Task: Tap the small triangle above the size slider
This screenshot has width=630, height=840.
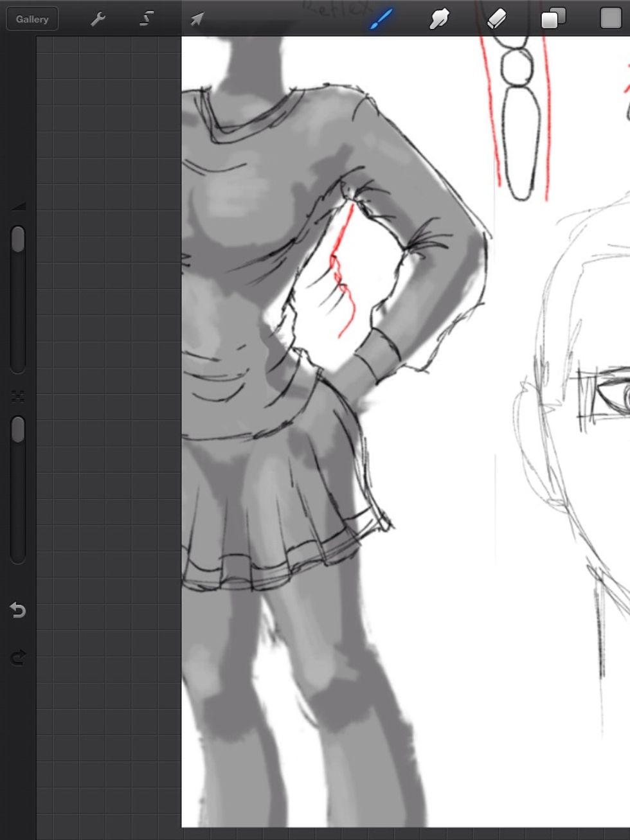Action: (19, 206)
